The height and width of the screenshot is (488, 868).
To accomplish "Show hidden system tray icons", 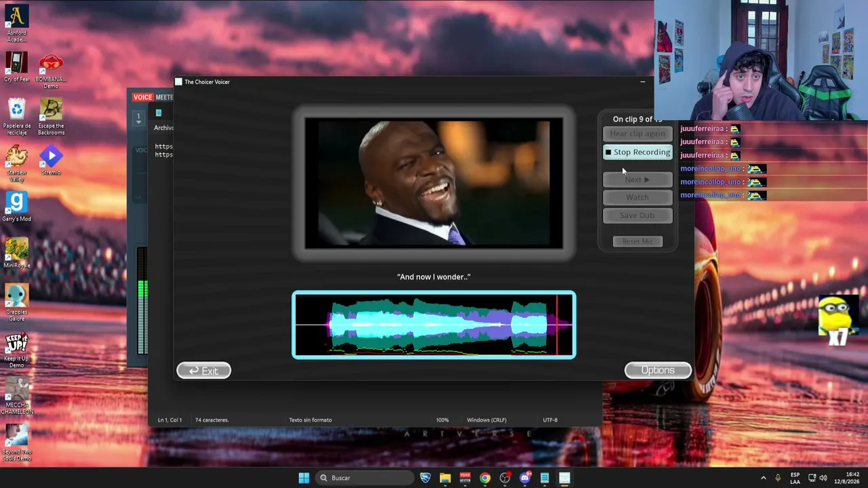I will pos(763,478).
